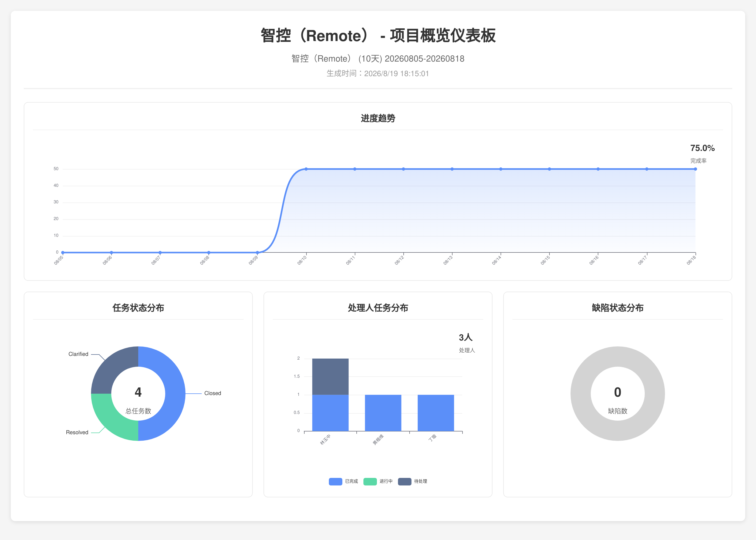Click the '1.5' y-axis label on bar chart

tap(296, 376)
